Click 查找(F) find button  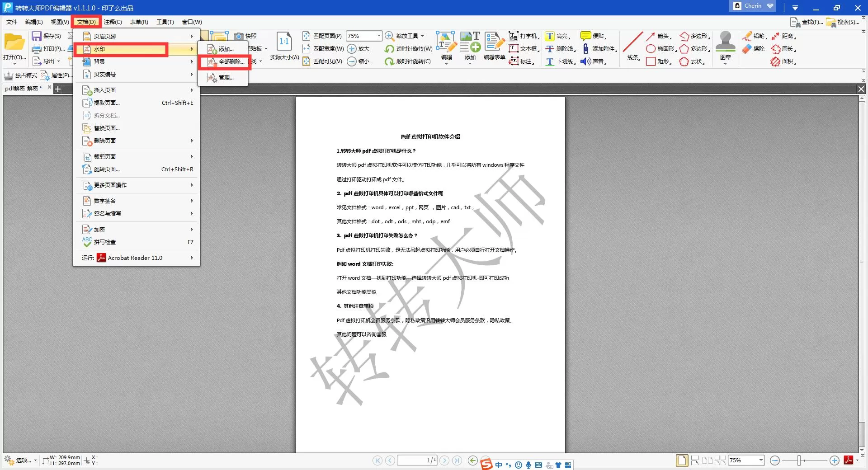pyautogui.click(x=807, y=22)
